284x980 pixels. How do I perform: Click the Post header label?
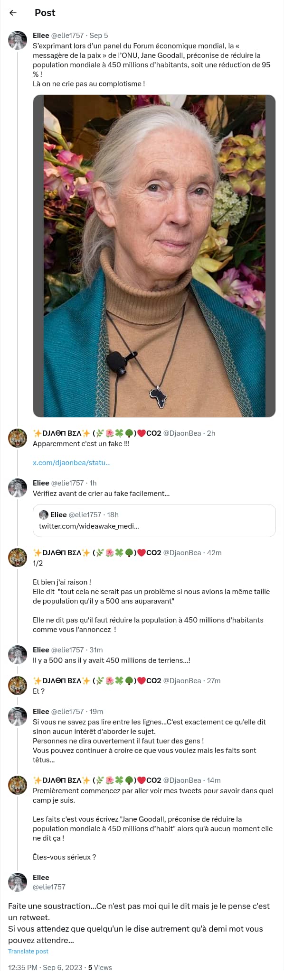pyautogui.click(x=43, y=13)
